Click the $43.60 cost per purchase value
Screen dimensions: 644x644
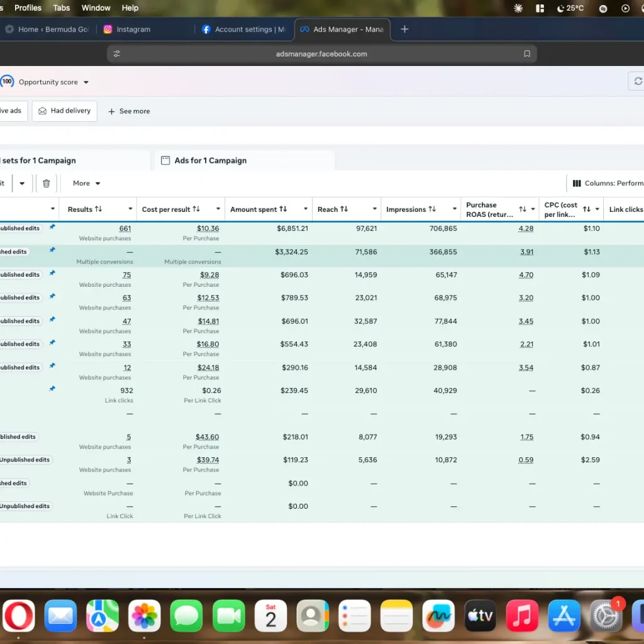207,437
